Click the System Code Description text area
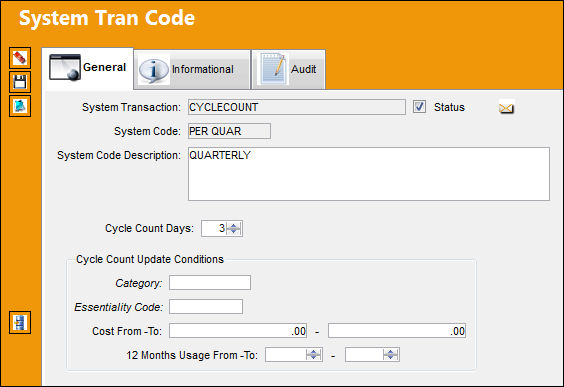Viewport: 564px width, 387px height. coord(369,174)
